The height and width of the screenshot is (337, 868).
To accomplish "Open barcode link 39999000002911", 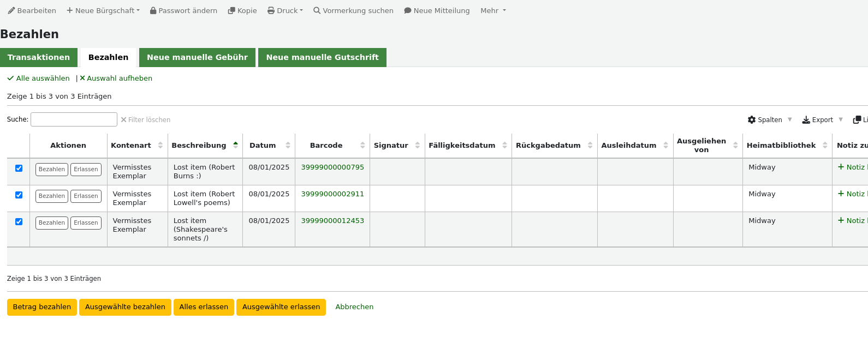I will click(x=332, y=194).
